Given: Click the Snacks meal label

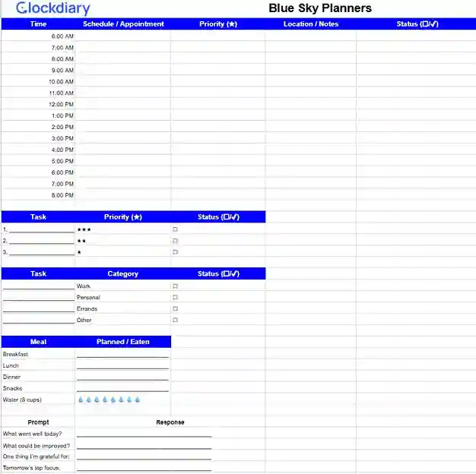Looking at the screenshot, I should (x=12, y=388).
